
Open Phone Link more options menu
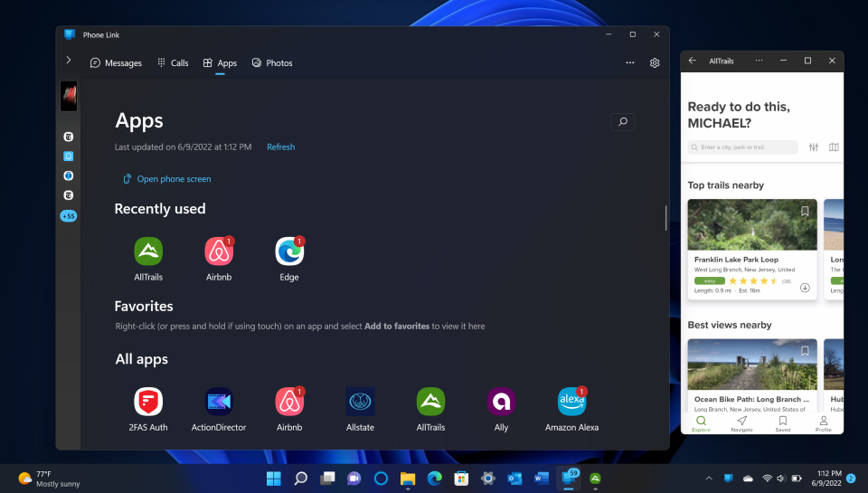coord(630,63)
